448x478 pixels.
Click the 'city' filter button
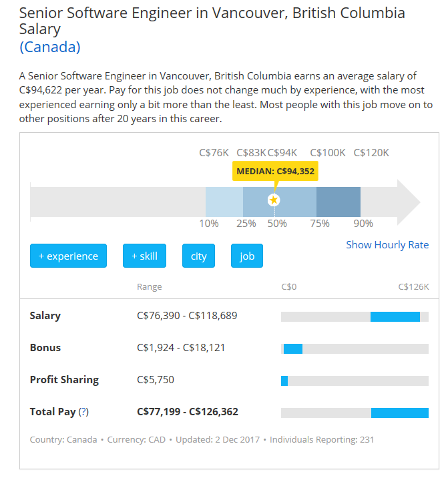click(x=198, y=256)
